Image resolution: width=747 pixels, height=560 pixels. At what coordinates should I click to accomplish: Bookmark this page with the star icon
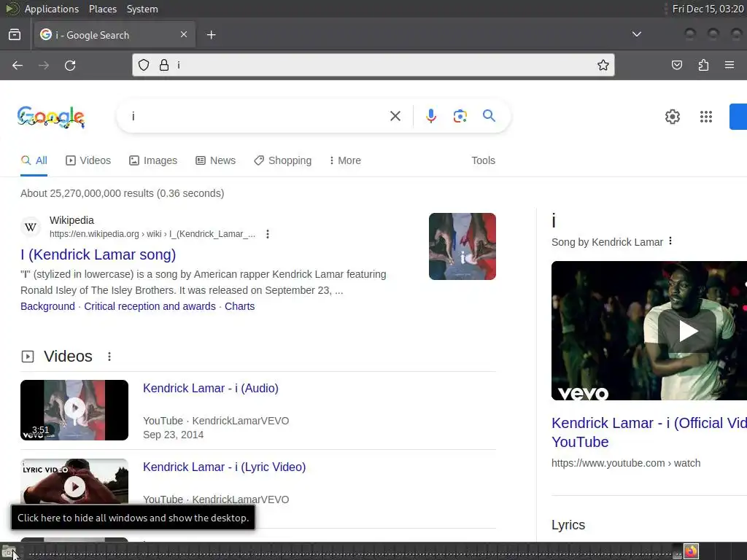pos(603,65)
